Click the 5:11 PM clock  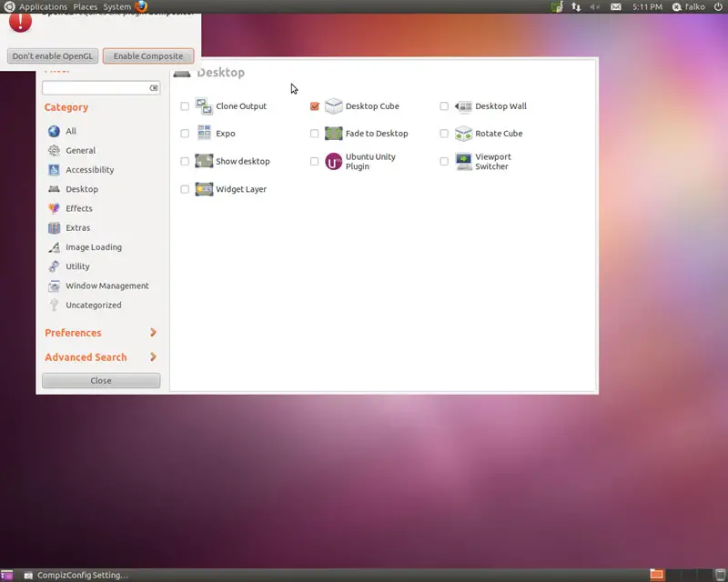pyautogui.click(x=647, y=6)
